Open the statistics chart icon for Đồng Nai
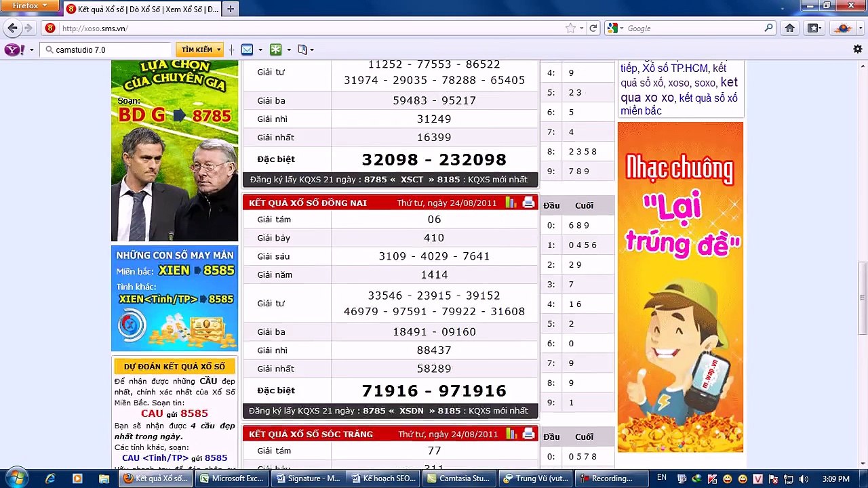 511,202
